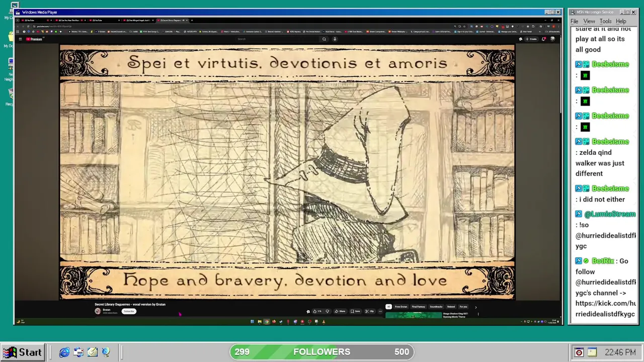644x362 pixels.
Task: Launch Internet Explorer from quick launch
Action: 64,352
